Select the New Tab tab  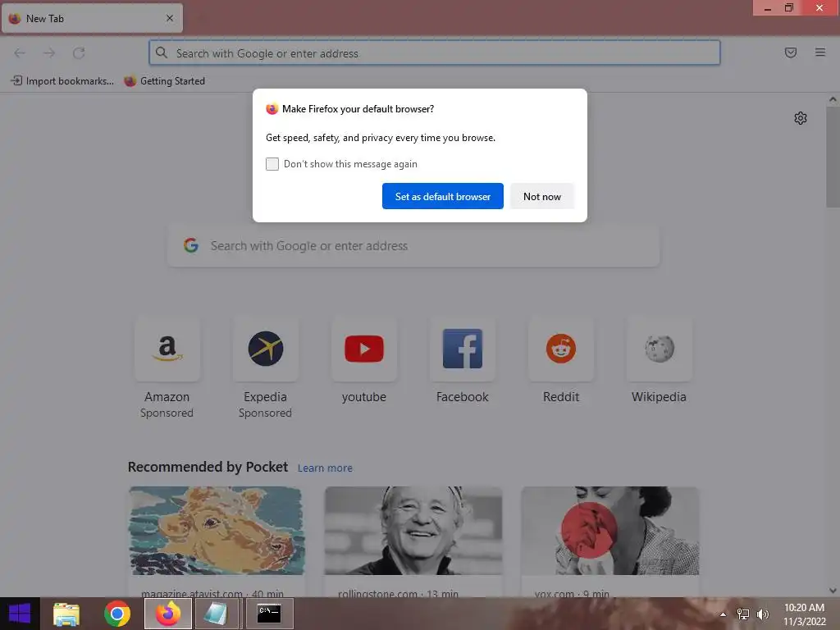click(92, 18)
